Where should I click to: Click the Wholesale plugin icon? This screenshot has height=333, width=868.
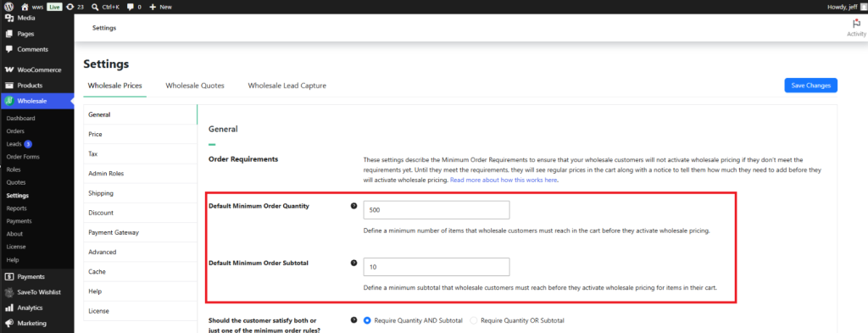pos(8,101)
